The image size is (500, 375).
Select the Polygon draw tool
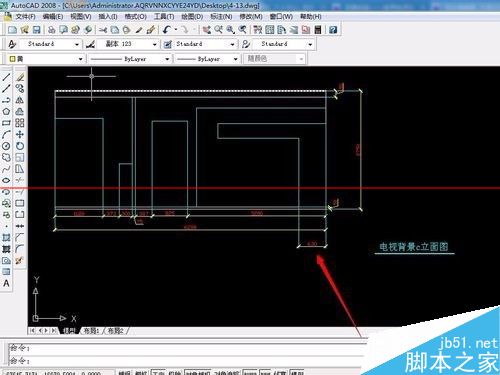click(6, 111)
